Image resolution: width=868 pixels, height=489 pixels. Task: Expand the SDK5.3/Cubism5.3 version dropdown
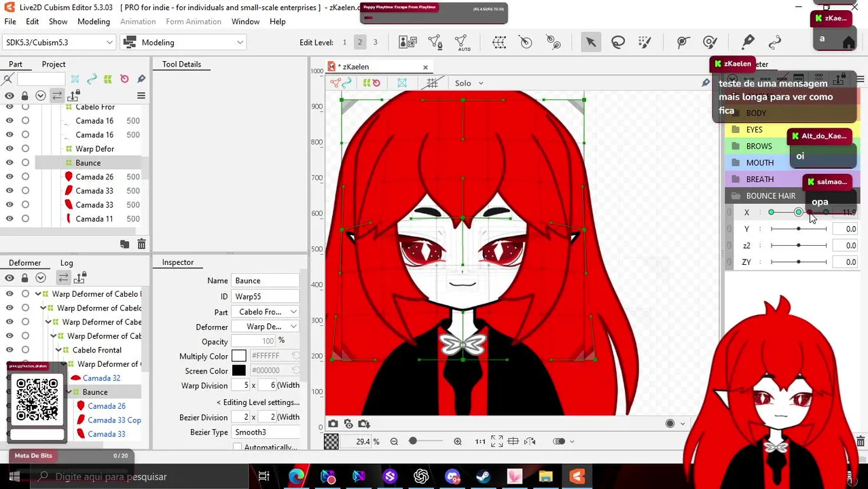[59, 42]
